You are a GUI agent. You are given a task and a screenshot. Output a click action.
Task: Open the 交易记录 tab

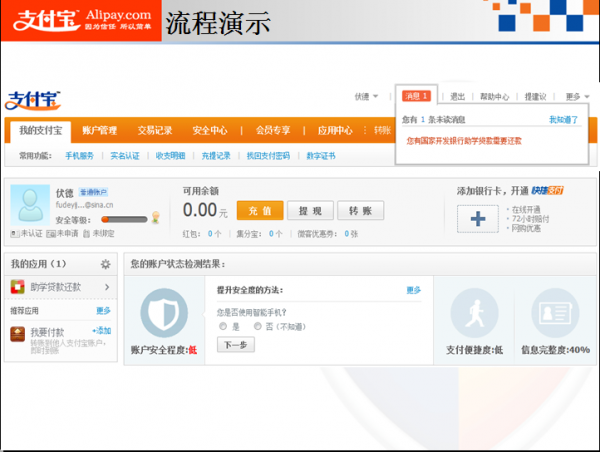(155, 130)
